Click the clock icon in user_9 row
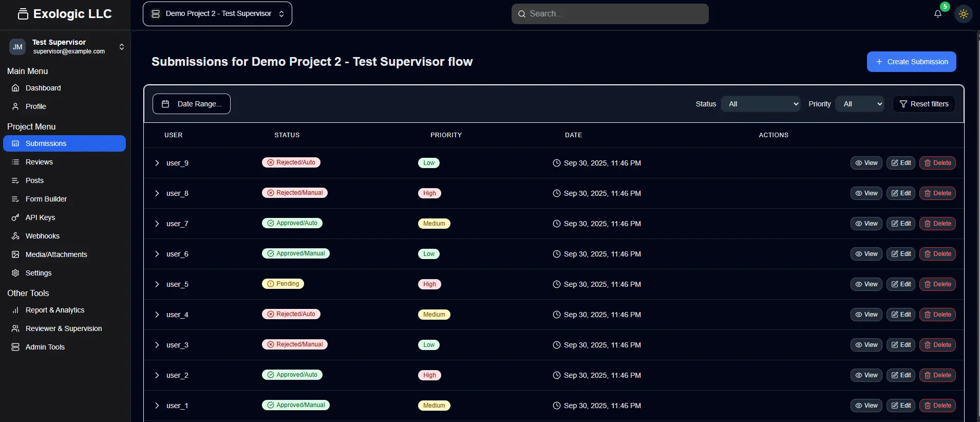The height and width of the screenshot is (422, 980). click(x=556, y=163)
